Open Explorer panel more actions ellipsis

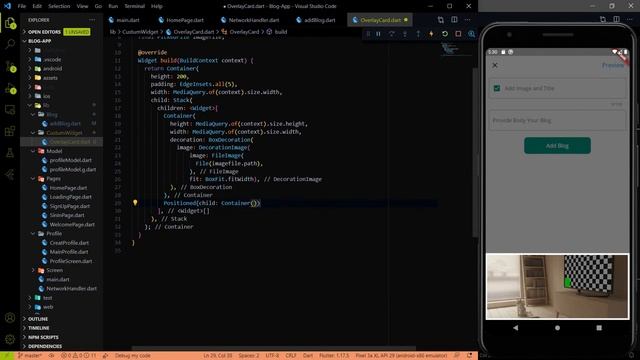pyautogui.click(x=92, y=20)
